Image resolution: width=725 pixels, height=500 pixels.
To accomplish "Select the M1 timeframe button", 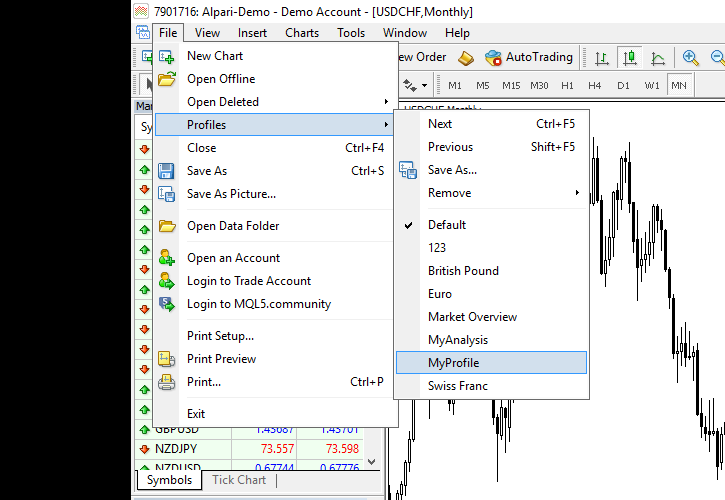I will coord(455,86).
